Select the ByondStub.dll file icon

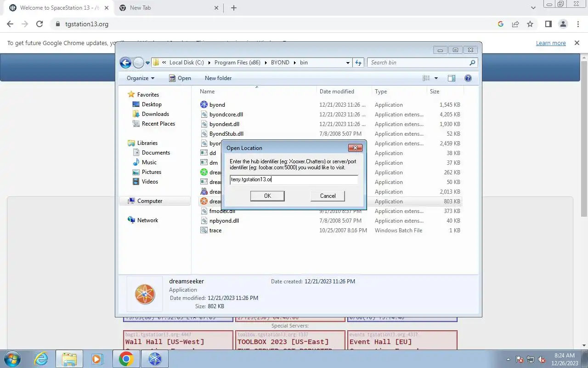204,133
